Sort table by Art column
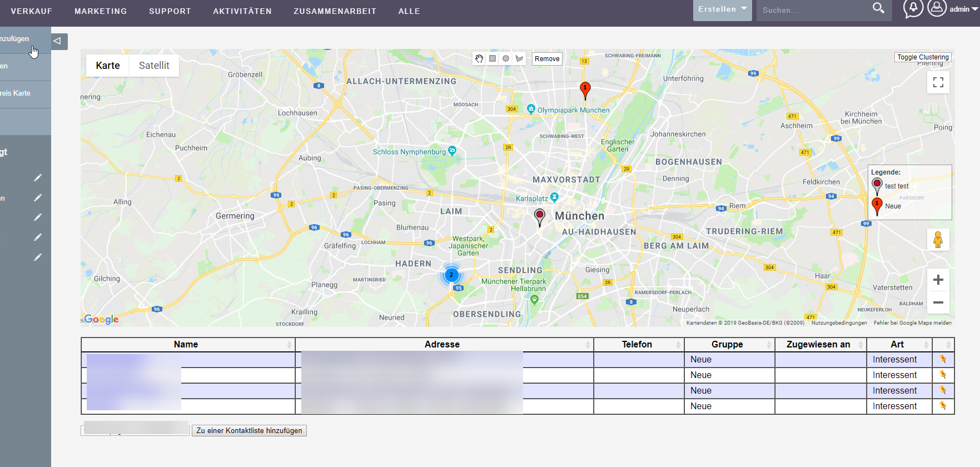This screenshot has height=467, width=980. pyautogui.click(x=899, y=345)
